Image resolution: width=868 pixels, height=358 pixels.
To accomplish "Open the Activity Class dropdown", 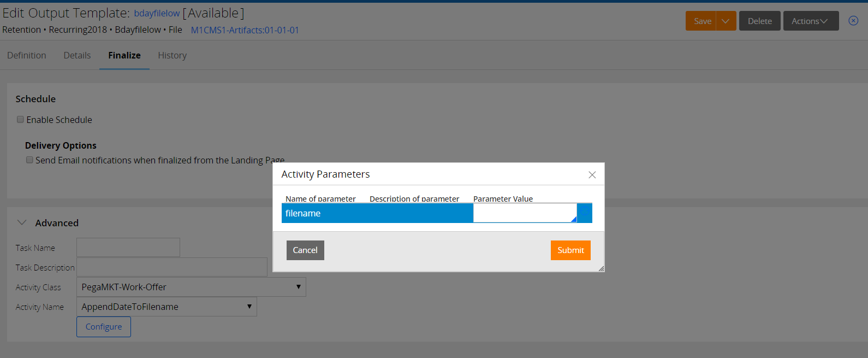I will [x=191, y=287].
